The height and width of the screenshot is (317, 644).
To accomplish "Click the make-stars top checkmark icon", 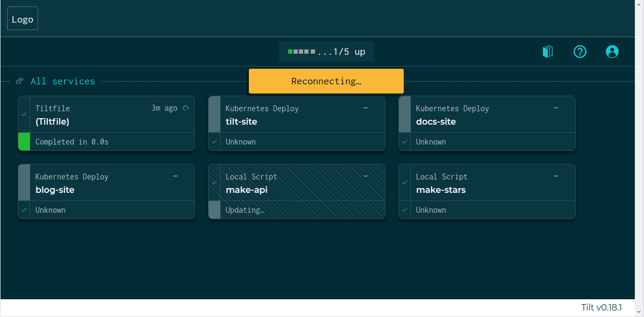I will [x=405, y=182].
